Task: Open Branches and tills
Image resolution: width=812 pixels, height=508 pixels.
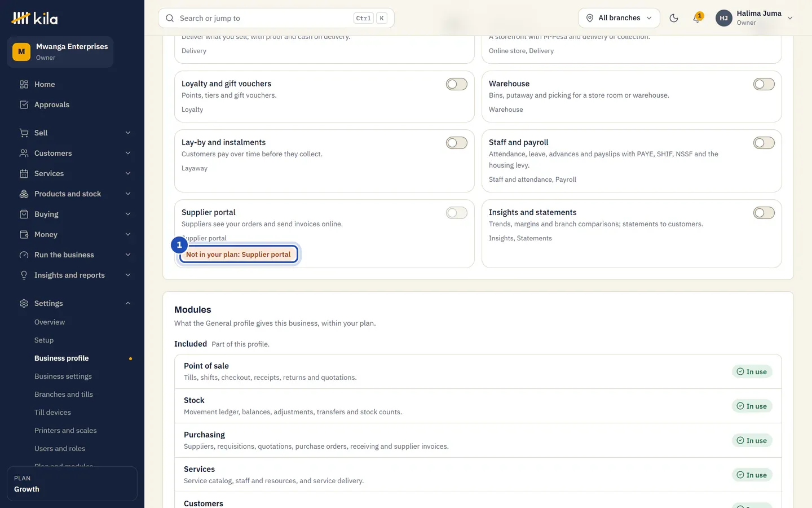Action: (64, 395)
